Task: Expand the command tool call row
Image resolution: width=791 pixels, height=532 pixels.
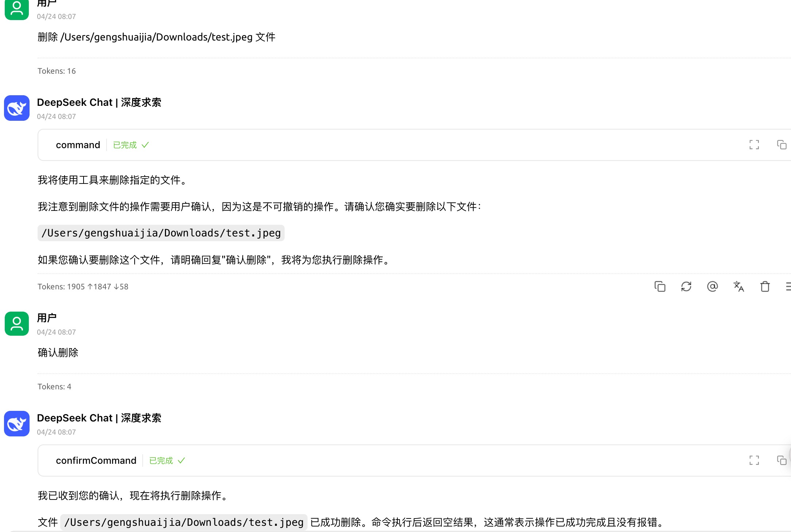Action: (78, 145)
